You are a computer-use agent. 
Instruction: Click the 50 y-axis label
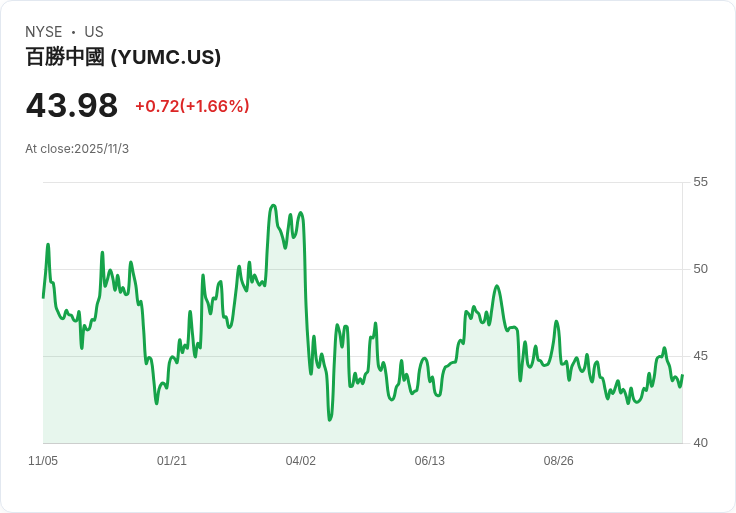[x=700, y=269]
